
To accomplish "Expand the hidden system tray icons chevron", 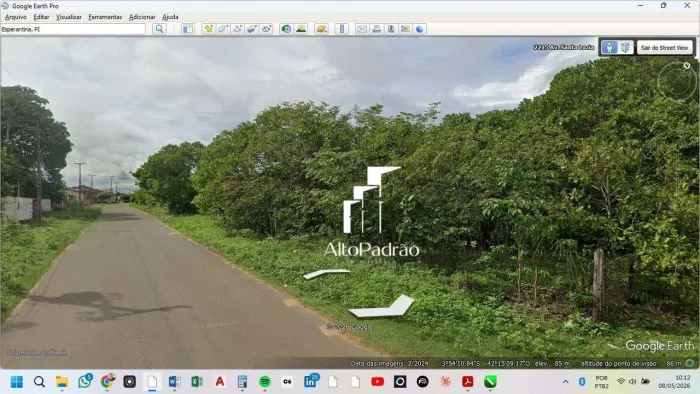I will [x=566, y=382].
